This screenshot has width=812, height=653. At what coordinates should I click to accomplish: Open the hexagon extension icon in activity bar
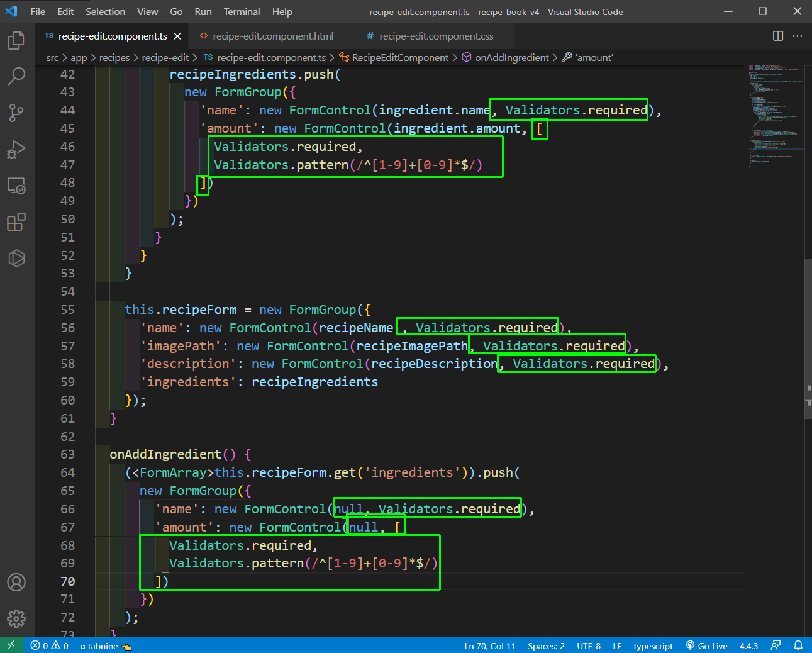click(16, 258)
